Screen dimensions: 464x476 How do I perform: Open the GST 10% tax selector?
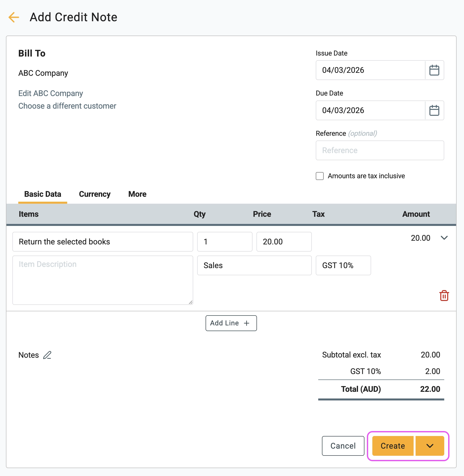coord(343,265)
